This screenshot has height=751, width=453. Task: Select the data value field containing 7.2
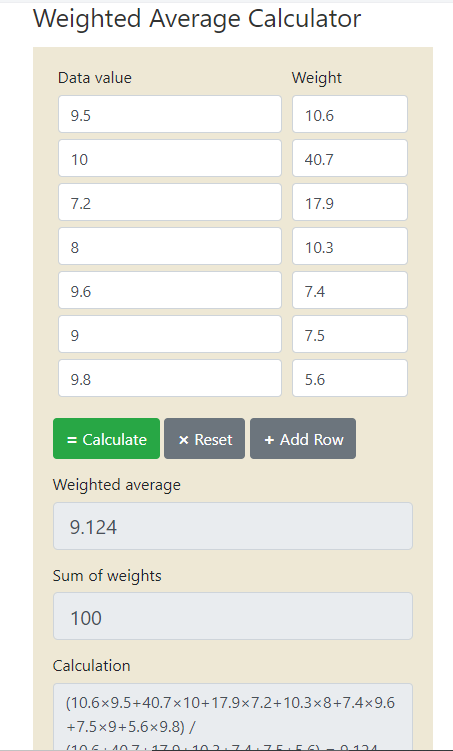coord(170,202)
